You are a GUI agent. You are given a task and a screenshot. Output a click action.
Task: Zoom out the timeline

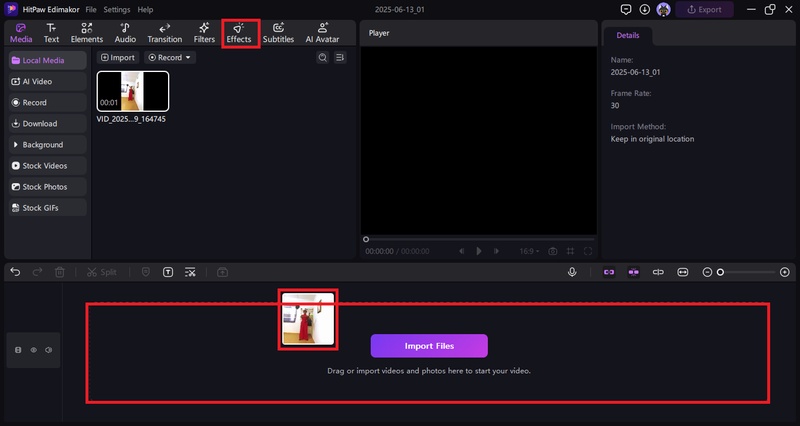pos(707,272)
